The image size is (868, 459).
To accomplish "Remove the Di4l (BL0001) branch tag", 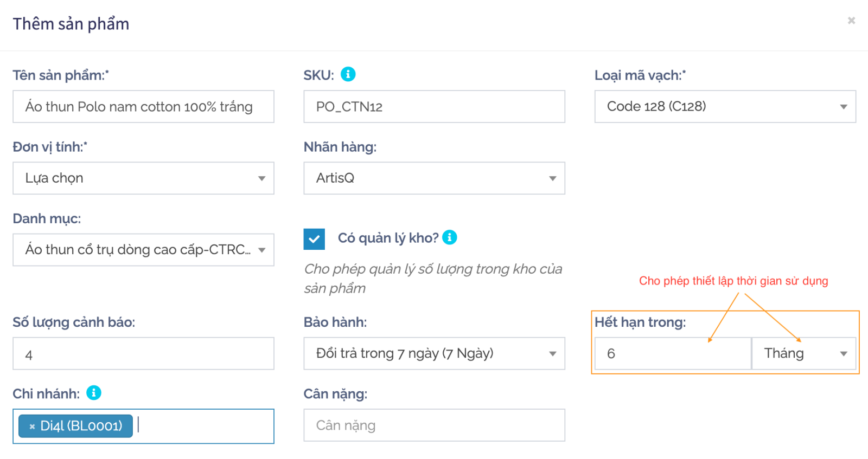I will [32, 426].
